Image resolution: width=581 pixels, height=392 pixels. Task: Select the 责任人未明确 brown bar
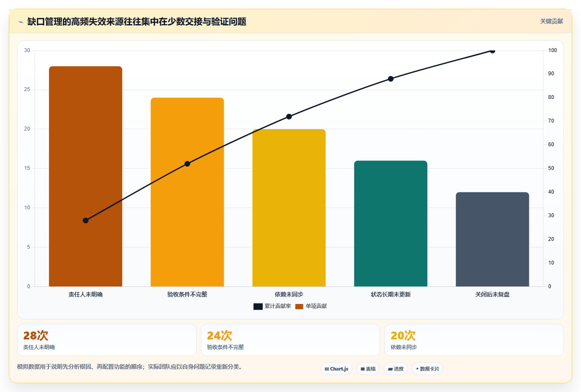pyautogui.click(x=85, y=177)
